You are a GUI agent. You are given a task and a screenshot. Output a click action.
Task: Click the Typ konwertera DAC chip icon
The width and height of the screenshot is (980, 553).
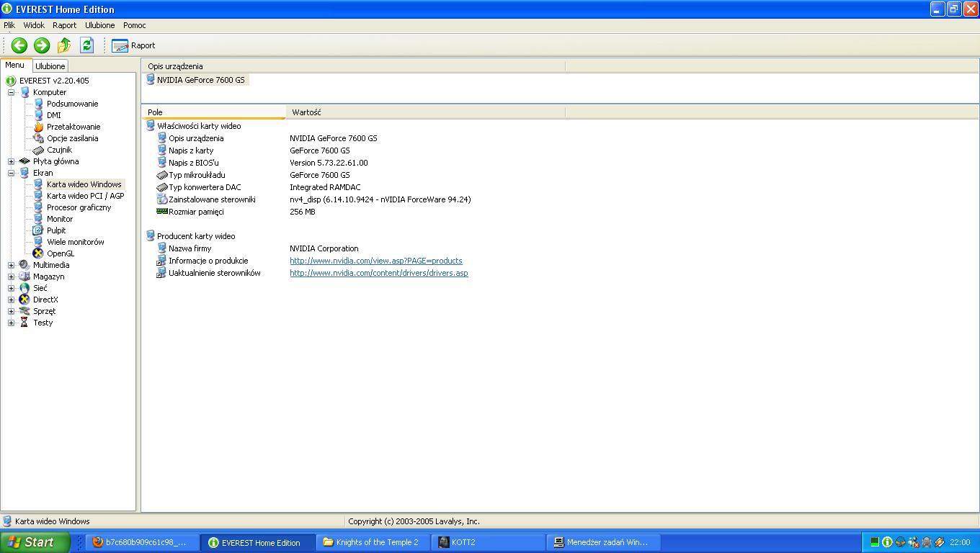click(162, 187)
